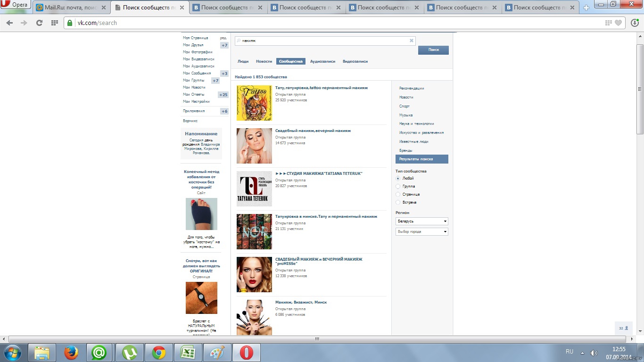The height and width of the screenshot is (362, 644).
Task: Clear the search field with X icon
Action: click(x=412, y=41)
